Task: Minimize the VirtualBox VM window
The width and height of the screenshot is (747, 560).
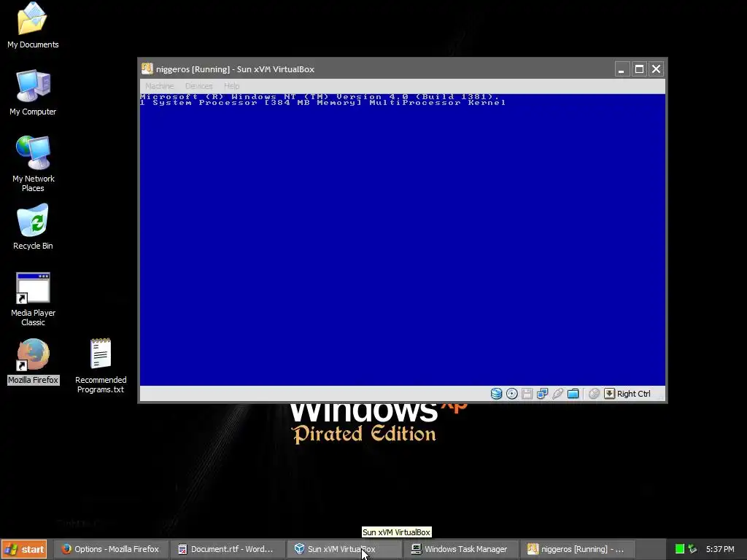Action: pyautogui.click(x=621, y=69)
